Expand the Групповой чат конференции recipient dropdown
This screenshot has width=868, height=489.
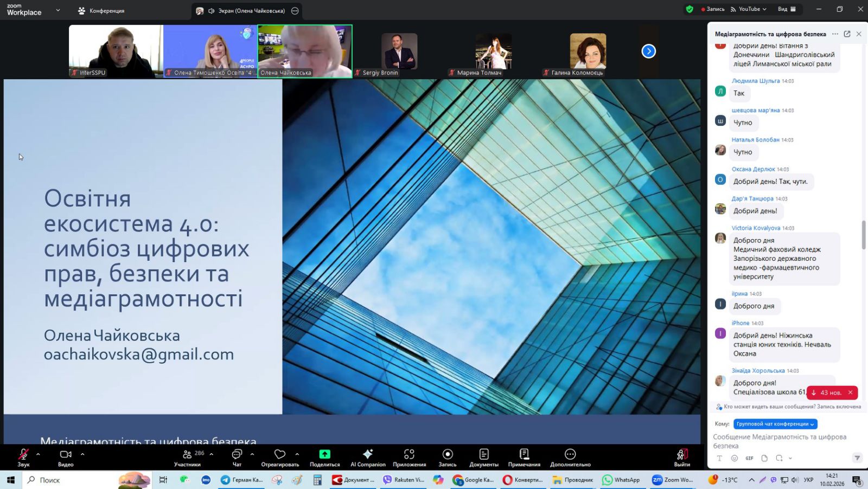point(775,424)
